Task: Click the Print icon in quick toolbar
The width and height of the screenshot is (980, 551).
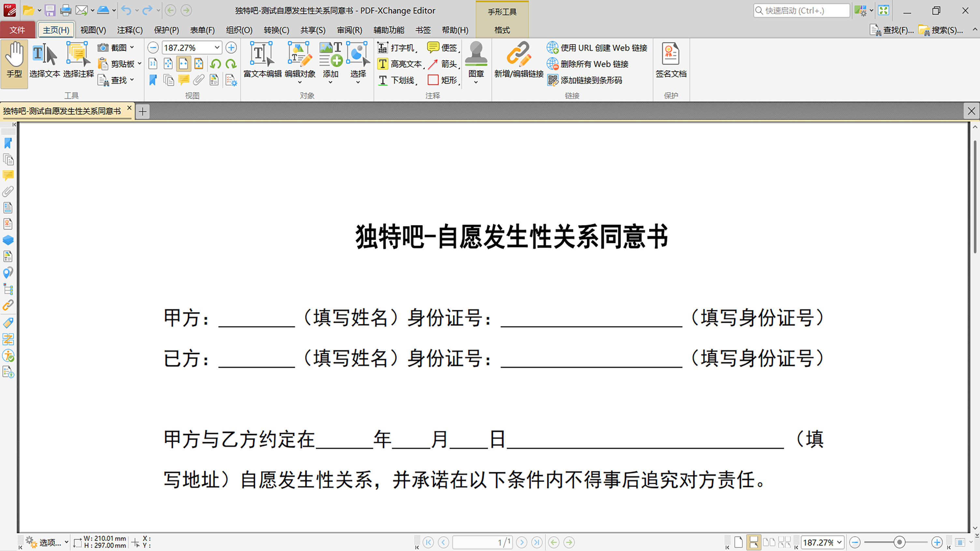Action: [65, 10]
